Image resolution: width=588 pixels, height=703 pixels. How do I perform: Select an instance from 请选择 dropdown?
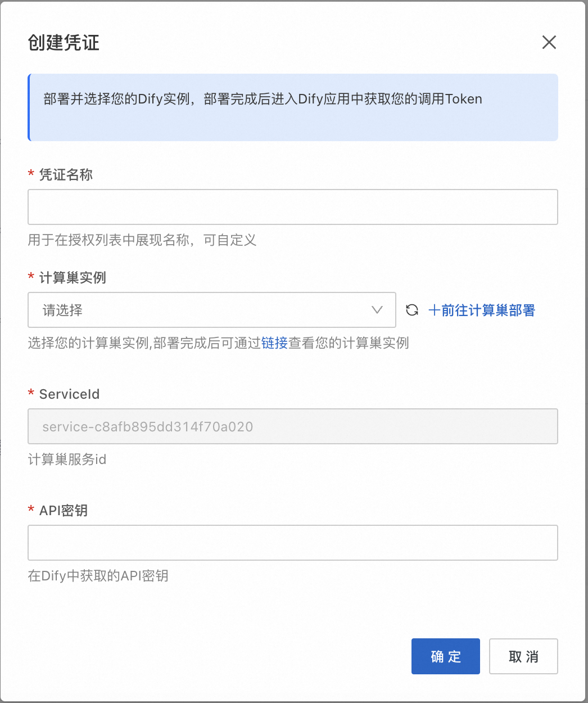(211, 310)
